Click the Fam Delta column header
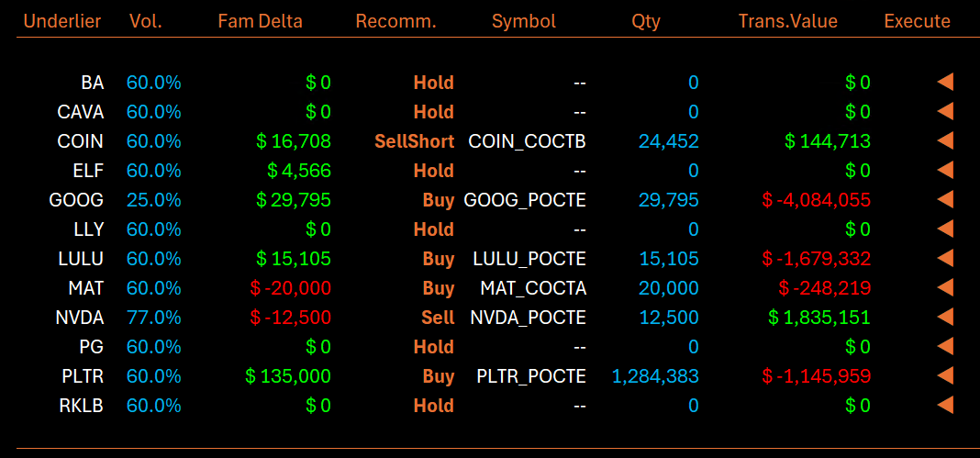This screenshot has height=458, width=980. (x=260, y=21)
